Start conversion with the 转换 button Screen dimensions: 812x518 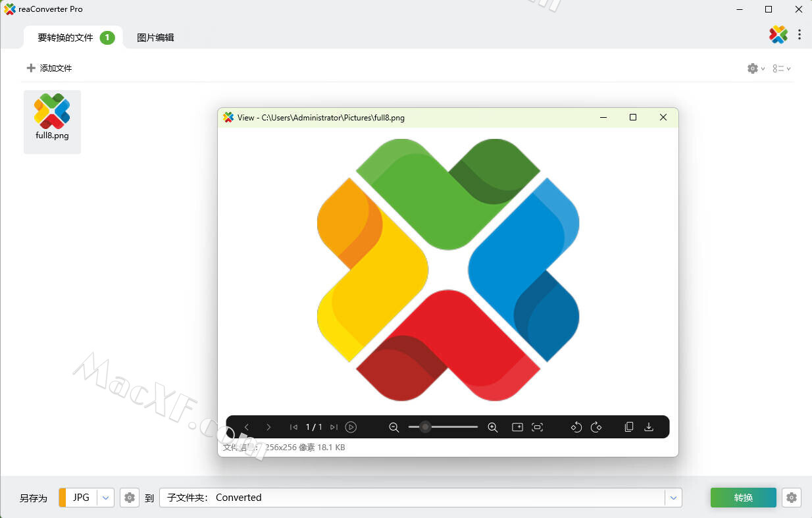point(744,498)
